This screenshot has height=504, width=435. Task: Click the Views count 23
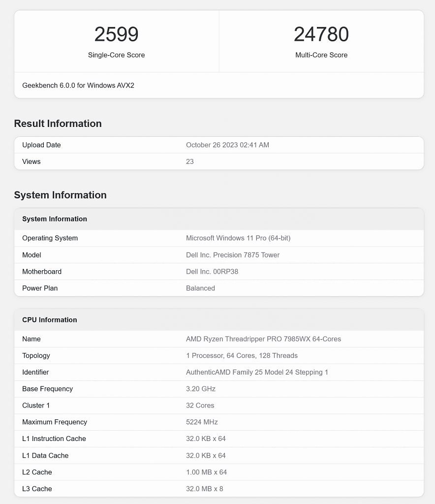[x=190, y=161]
